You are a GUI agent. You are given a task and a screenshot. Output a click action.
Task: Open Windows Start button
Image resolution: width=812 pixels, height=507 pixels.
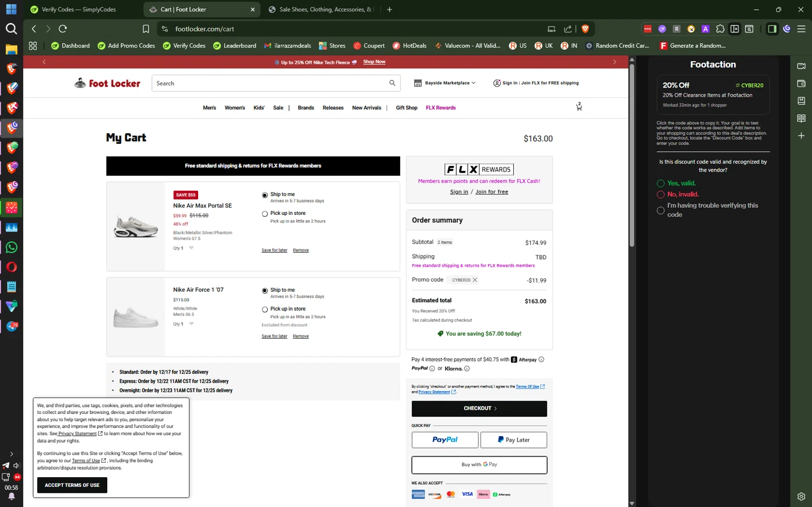[x=11, y=9]
